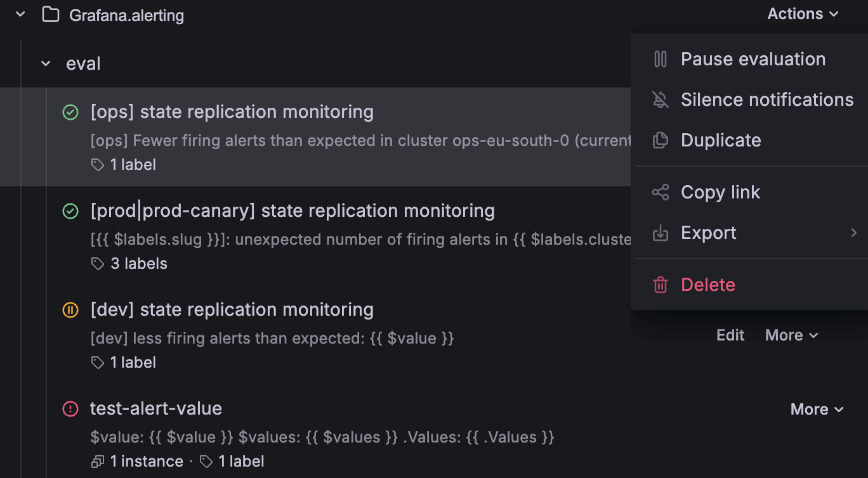Screen dimensions: 868x478
Task: Select Pause evaluation from the menu
Action: (753, 58)
